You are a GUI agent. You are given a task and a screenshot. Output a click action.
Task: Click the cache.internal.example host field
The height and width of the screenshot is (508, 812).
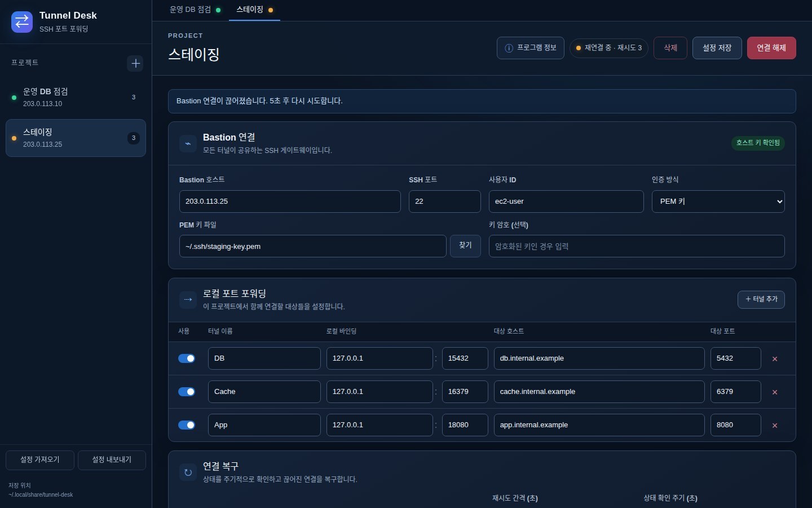(599, 392)
